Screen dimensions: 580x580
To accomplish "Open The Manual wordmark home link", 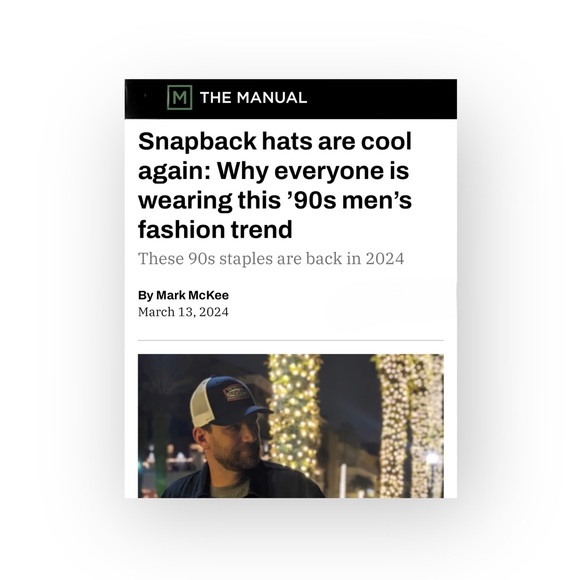I will click(253, 98).
